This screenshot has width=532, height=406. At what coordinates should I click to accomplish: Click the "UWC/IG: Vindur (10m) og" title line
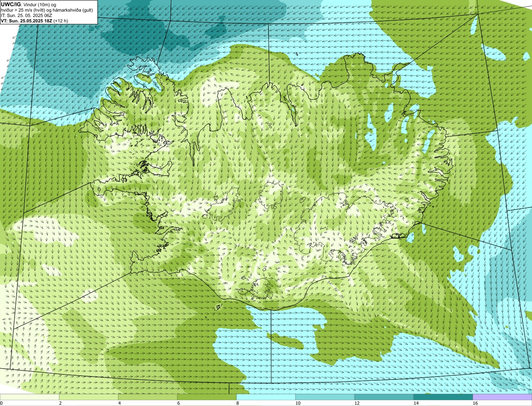point(29,5)
